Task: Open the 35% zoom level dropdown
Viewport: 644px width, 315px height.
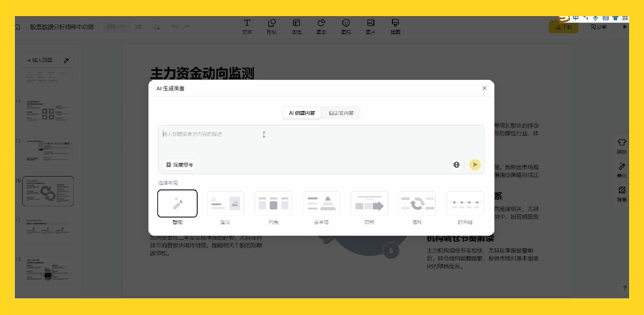Action: pos(116,27)
